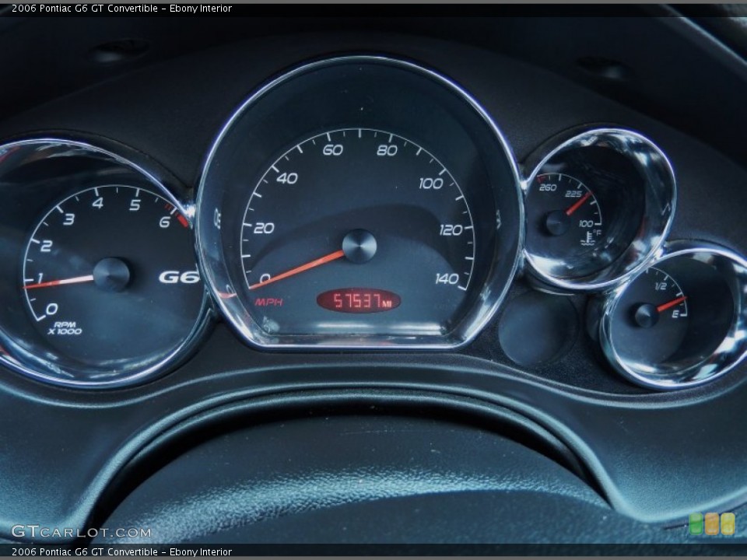Click the 5 mark on the tachometer
Image resolution: width=747 pixels, height=560 pixels.
coord(135,205)
